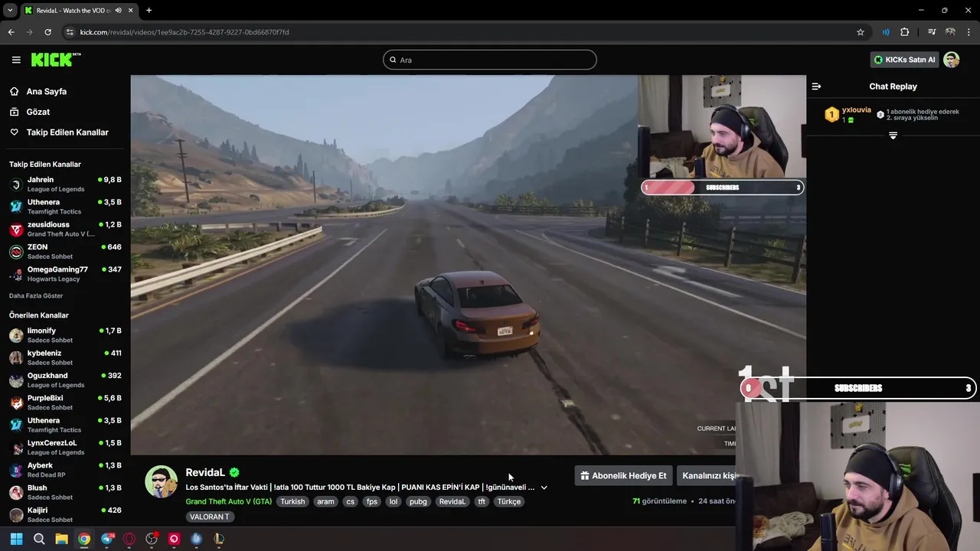The height and width of the screenshot is (551, 980).
Task: Select the Türkçe tag
Action: [x=509, y=501]
